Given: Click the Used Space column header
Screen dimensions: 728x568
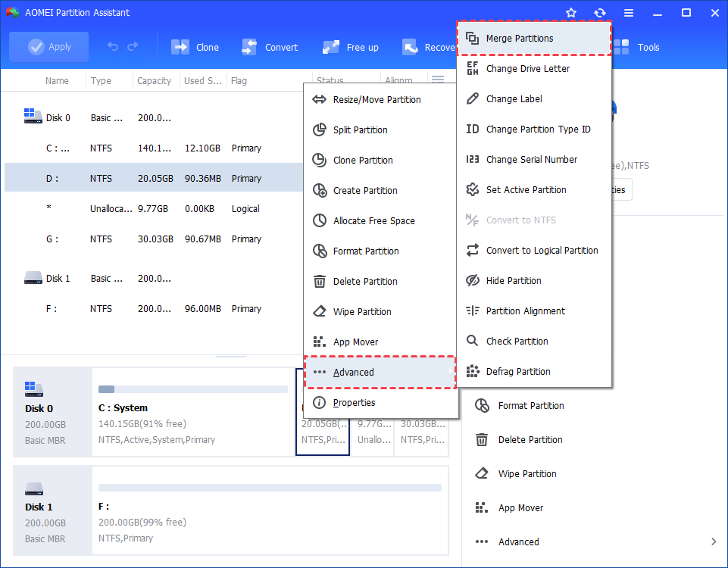Looking at the screenshot, I should point(202,81).
